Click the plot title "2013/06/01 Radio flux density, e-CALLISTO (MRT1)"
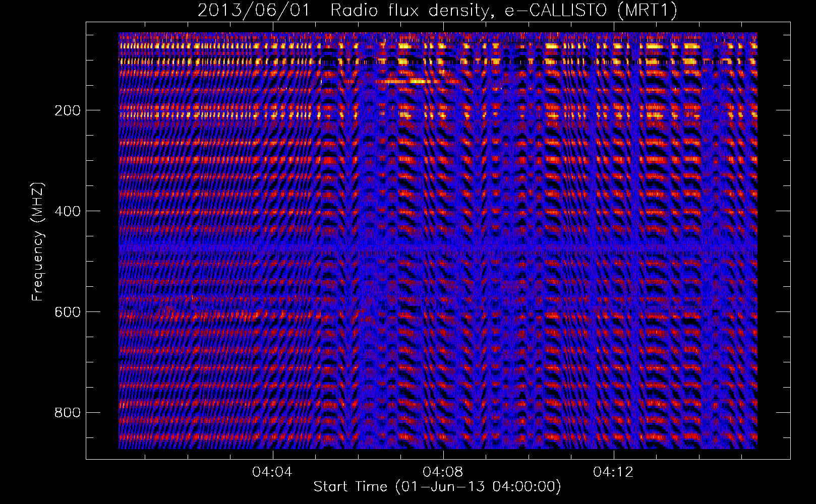816x504 pixels. [437, 11]
